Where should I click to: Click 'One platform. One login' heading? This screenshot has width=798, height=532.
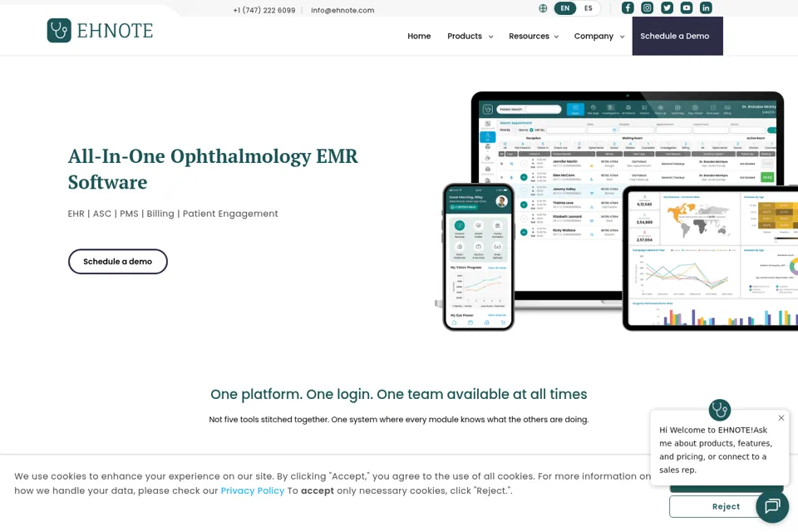pos(398,394)
